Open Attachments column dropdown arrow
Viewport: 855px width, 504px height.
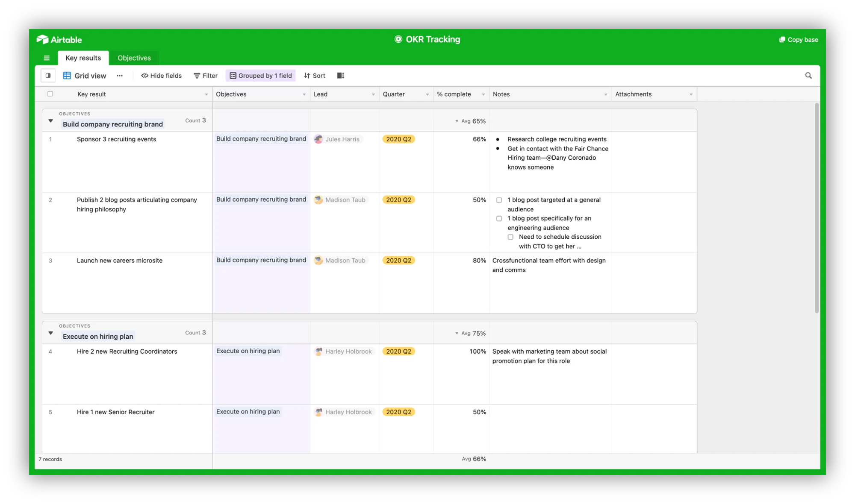pos(691,94)
